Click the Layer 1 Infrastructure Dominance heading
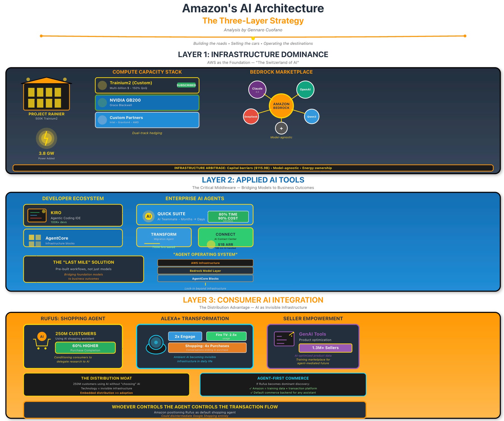The image size is (504, 421). click(253, 55)
